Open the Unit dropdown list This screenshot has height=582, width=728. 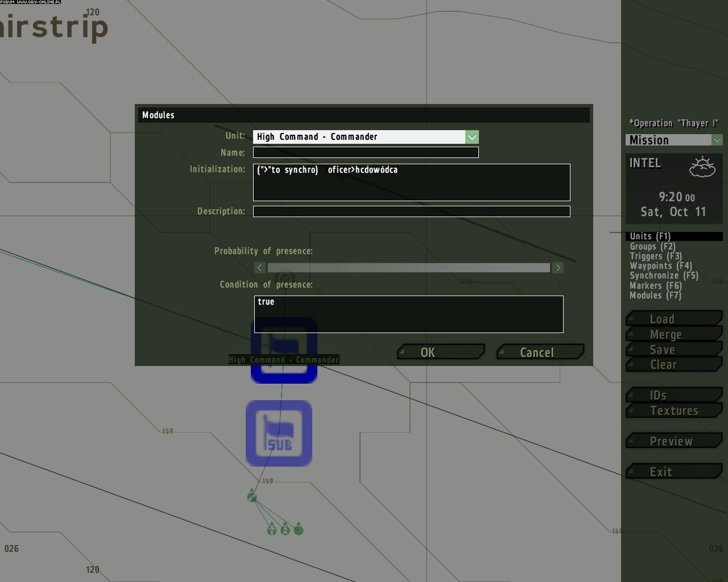click(x=471, y=137)
